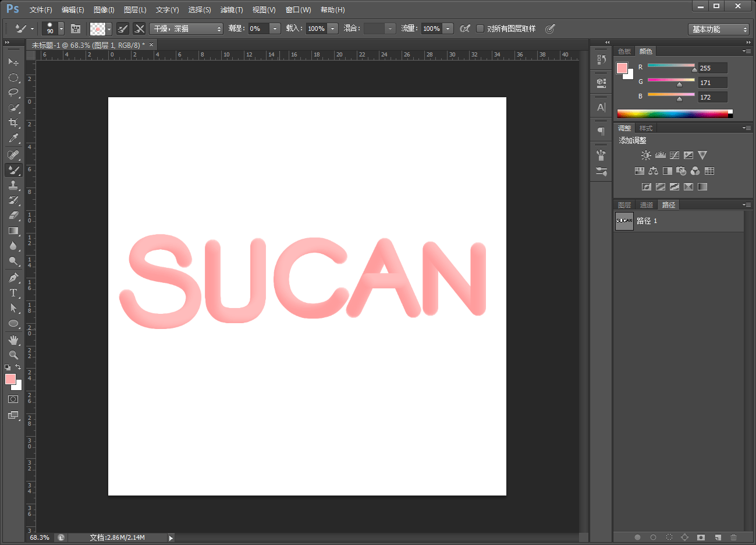Open the brush preset picker dropdown
The width and height of the screenshot is (756, 545).
pos(61,29)
